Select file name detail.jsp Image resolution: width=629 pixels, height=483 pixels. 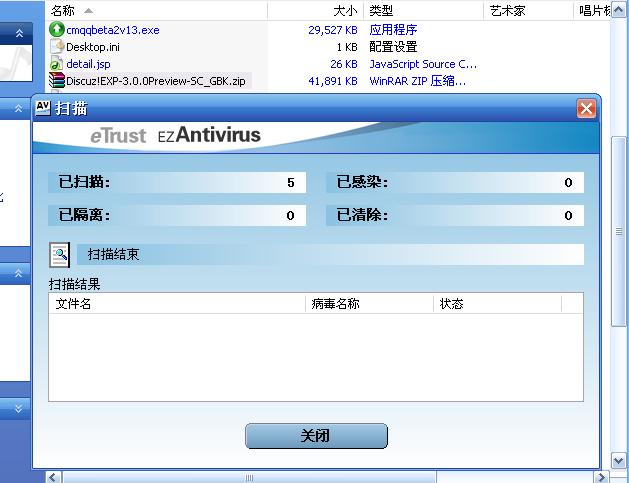coord(88,64)
